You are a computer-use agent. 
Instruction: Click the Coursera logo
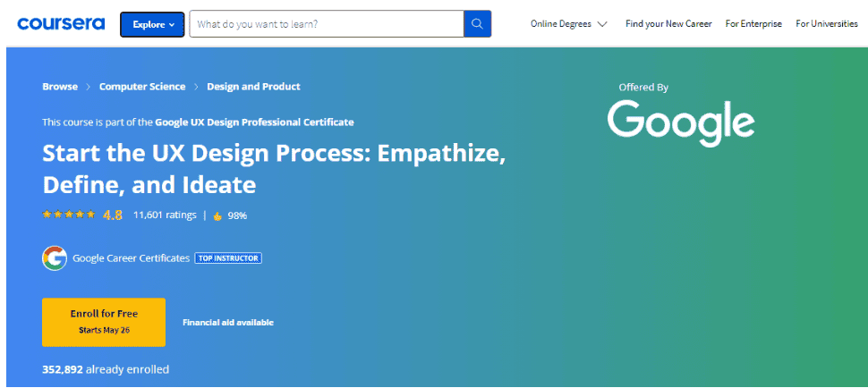[61, 24]
